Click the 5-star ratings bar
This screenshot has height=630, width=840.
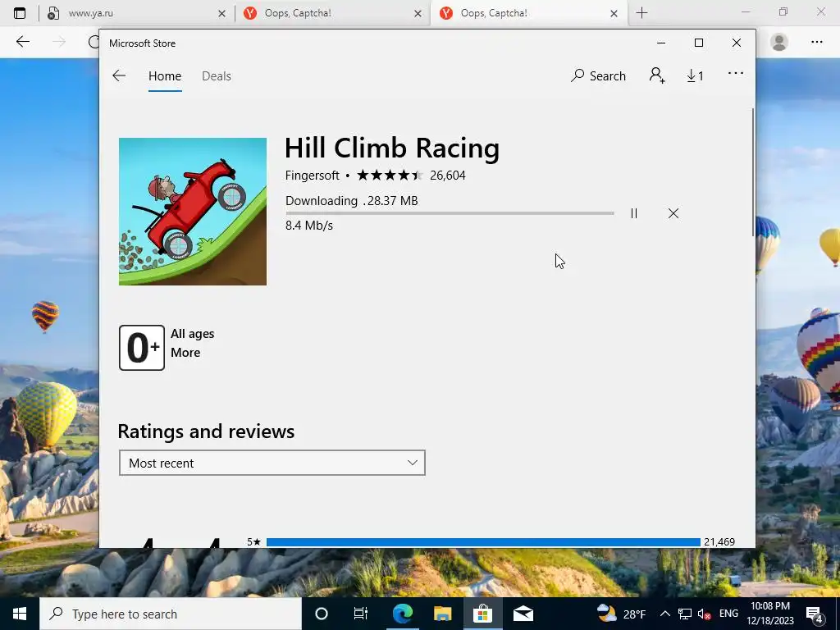(x=483, y=542)
